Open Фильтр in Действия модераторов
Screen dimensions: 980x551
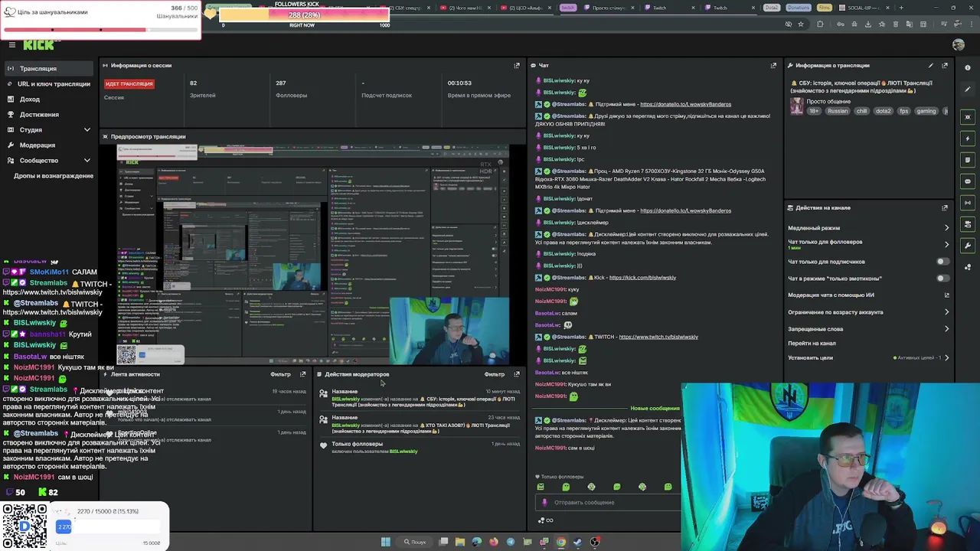[x=495, y=374]
